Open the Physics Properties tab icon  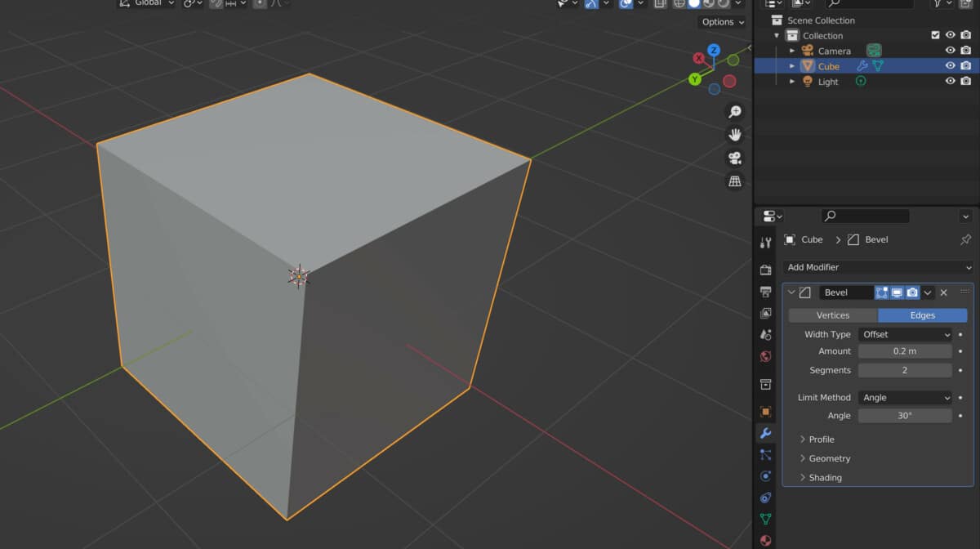(765, 475)
